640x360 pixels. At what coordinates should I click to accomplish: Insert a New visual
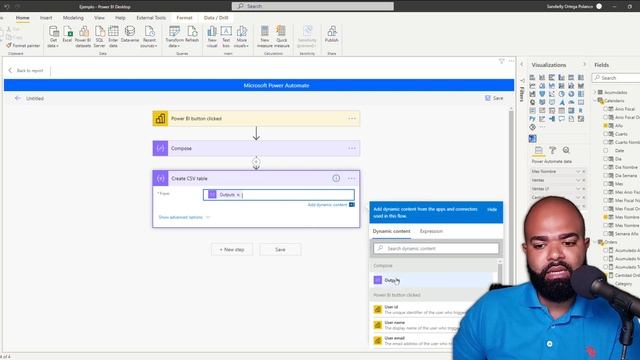pos(212,37)
